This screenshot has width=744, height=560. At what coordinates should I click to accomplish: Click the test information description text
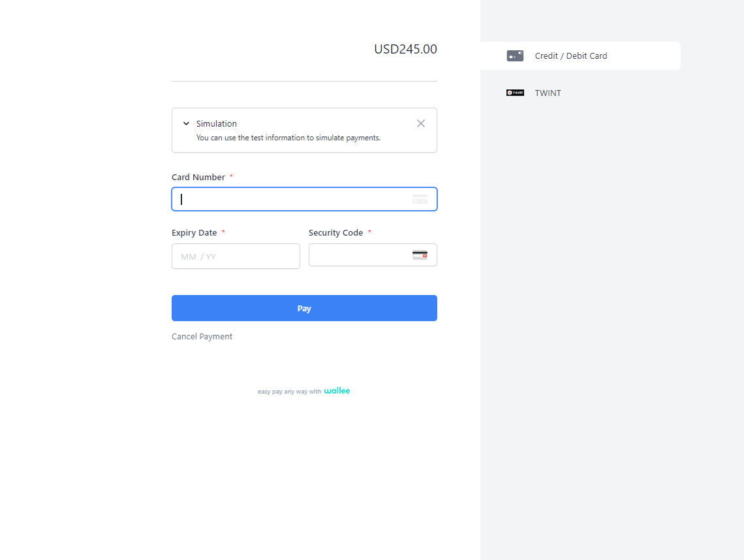[x=288, y=138]
